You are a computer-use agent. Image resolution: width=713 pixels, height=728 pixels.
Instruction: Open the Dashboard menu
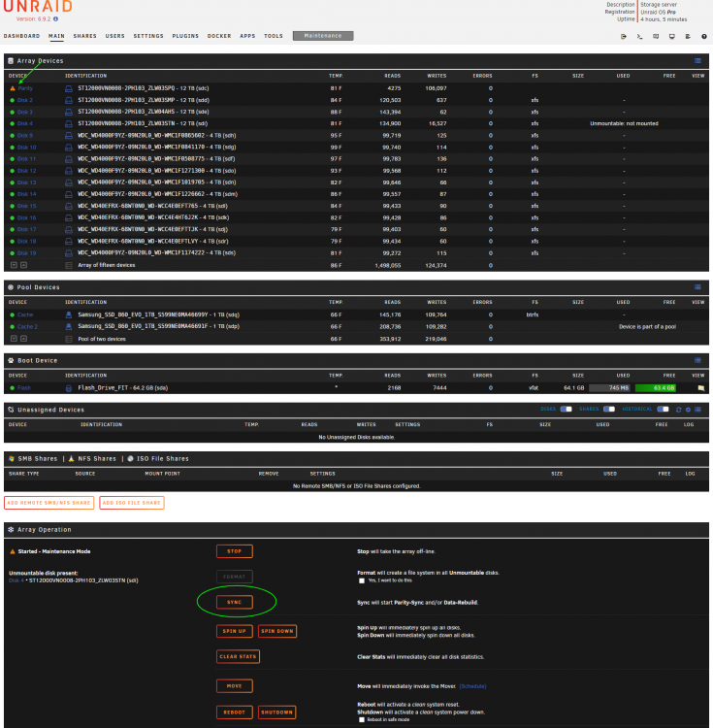(x=21, y=36)
